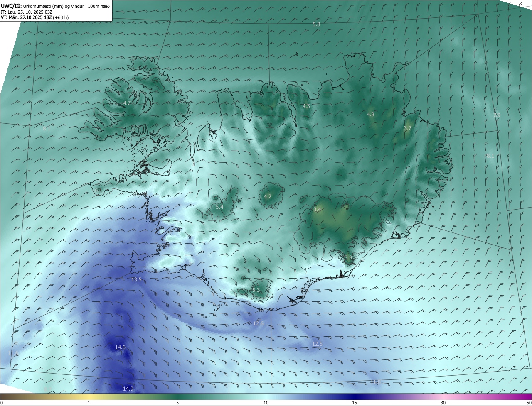Click the 12.5 value in the southern sea
The width and height of the screenshot is (532, 406).
pos(317,344)
